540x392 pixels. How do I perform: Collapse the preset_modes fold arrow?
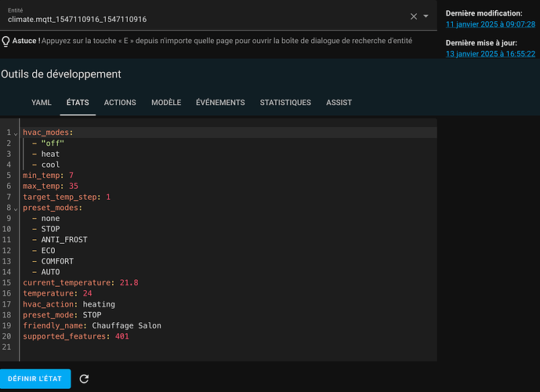[16, 209]
